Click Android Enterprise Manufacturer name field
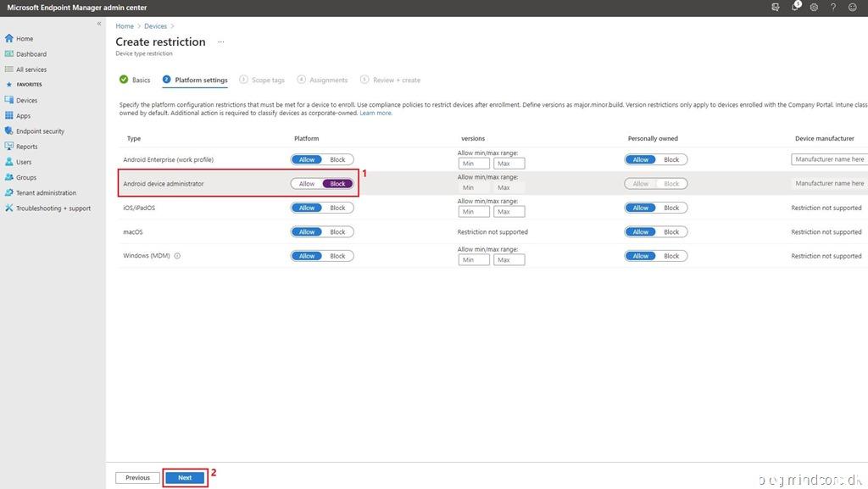This screenshot has width=868, height=489. [829, 159]
